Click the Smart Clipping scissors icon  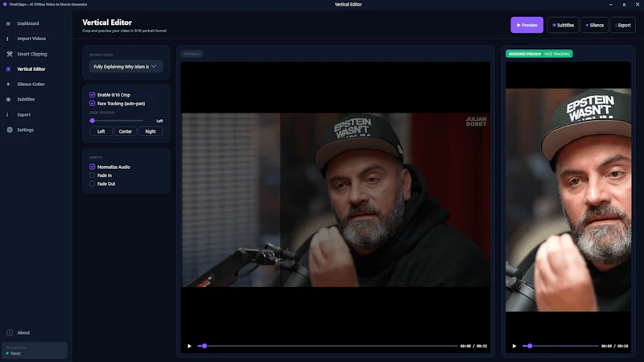[10, 54]
